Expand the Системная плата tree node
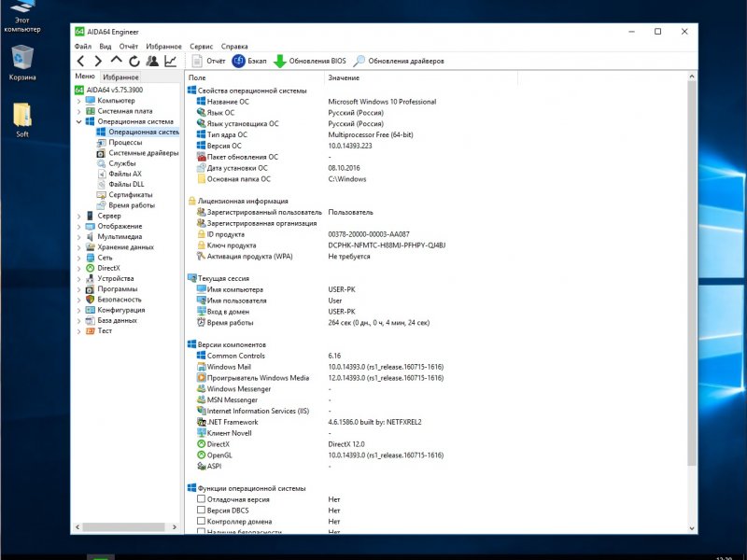 [79, 111]
